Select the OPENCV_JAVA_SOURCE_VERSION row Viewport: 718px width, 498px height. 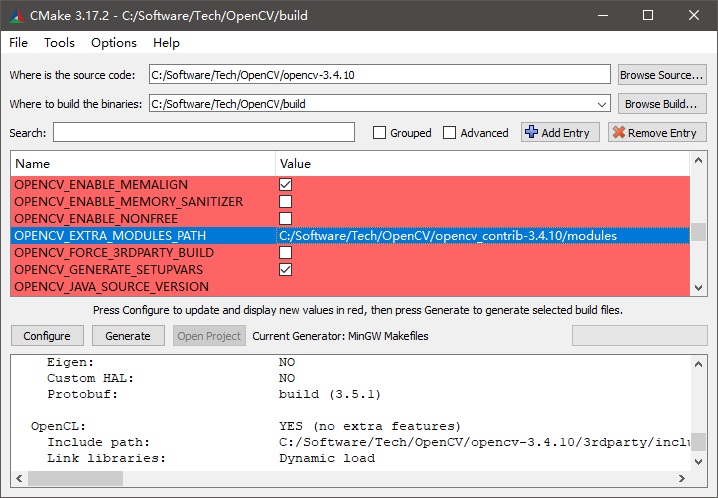(350, 287)
